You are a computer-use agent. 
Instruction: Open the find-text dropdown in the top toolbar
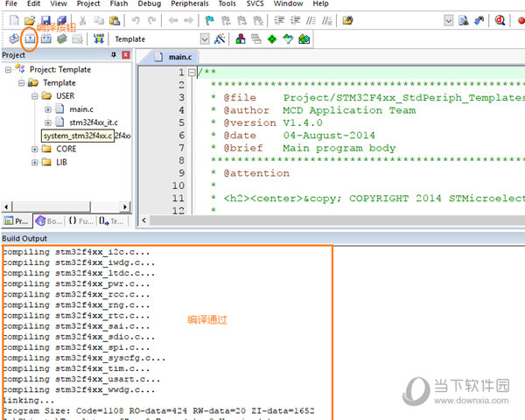pos(448,20)
